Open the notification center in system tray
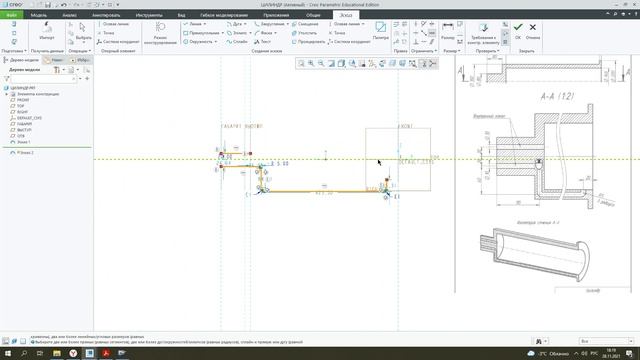 tap(629, 353)
